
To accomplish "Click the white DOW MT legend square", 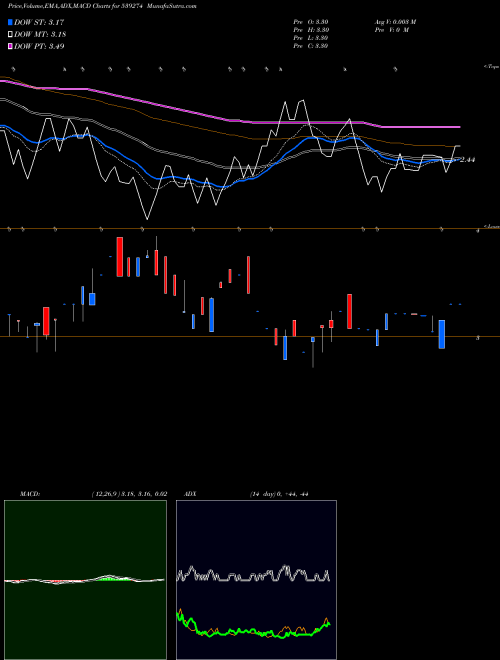I will [x=11, y=35].
